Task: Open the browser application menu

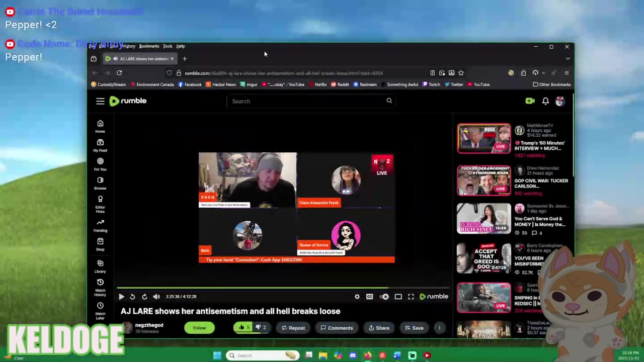Action: (x=567, y=73)
